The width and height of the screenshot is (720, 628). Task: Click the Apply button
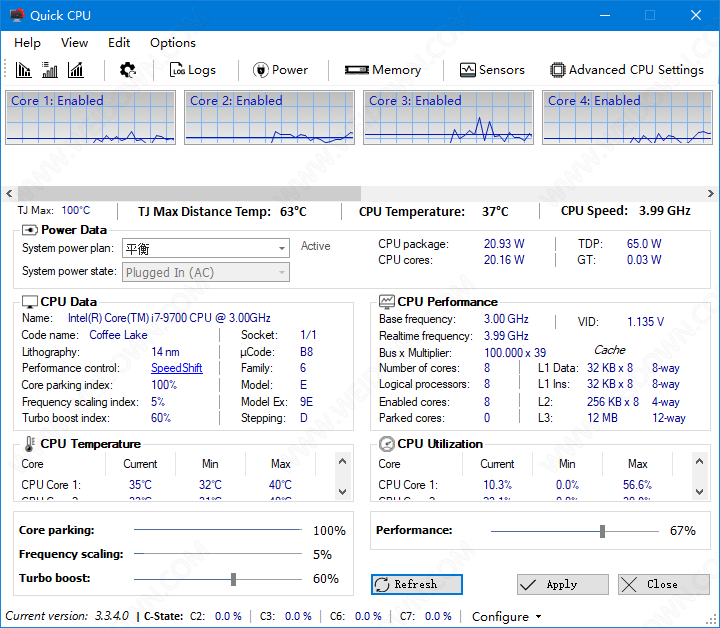[x=562, y=584]
